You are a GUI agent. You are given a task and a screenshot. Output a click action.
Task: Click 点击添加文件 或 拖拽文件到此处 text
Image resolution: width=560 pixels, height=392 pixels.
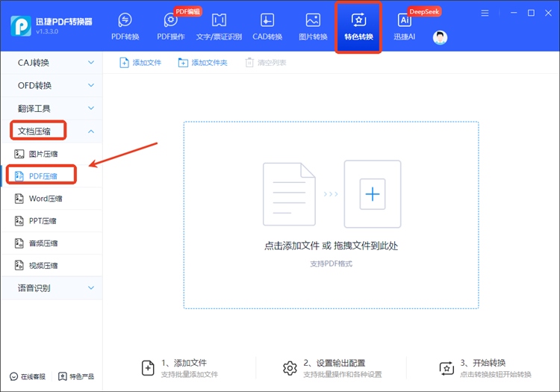[331, 246]
